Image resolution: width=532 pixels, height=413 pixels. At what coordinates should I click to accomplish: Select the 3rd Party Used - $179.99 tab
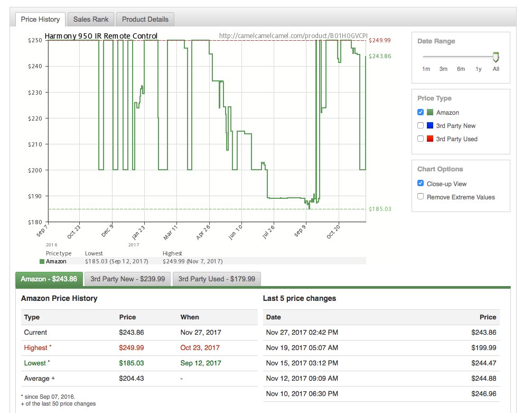(217, 279)
